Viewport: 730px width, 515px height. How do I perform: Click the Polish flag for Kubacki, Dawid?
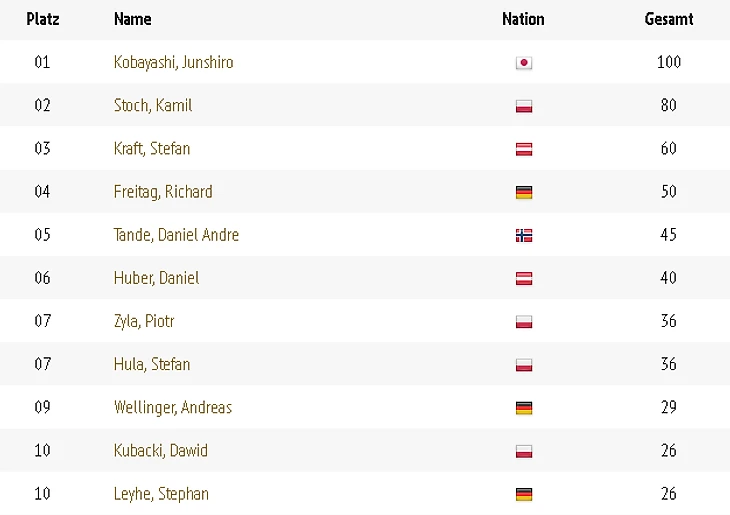pyautogui.click(x=524, y=452)
